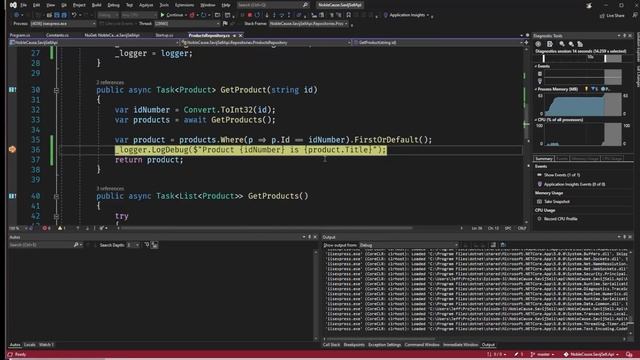Collapse the GetProduct method outlining box
Viewport: 640px width, 360px height.
point(56,90)
